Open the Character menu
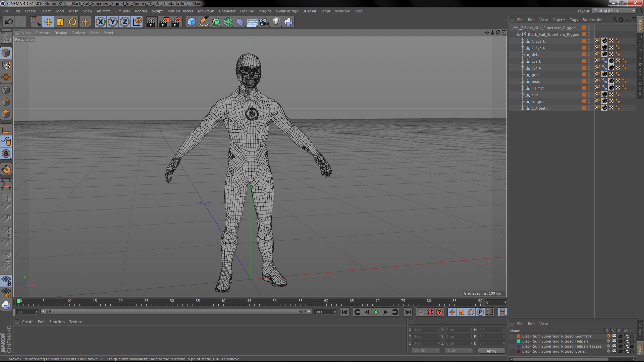This screenshot has height=362, width=644. 227,11
